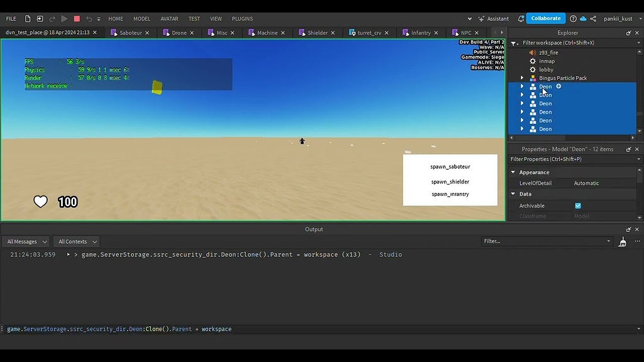Open the PLUGINS menu tab
This screenshot has width=644, height=362.
pos(242,19)
